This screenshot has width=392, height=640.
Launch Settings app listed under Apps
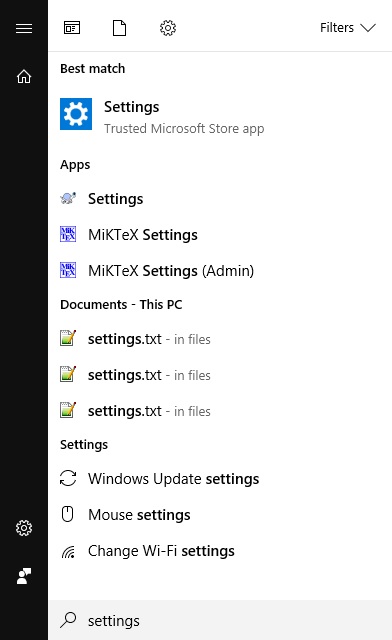(220, 199)
